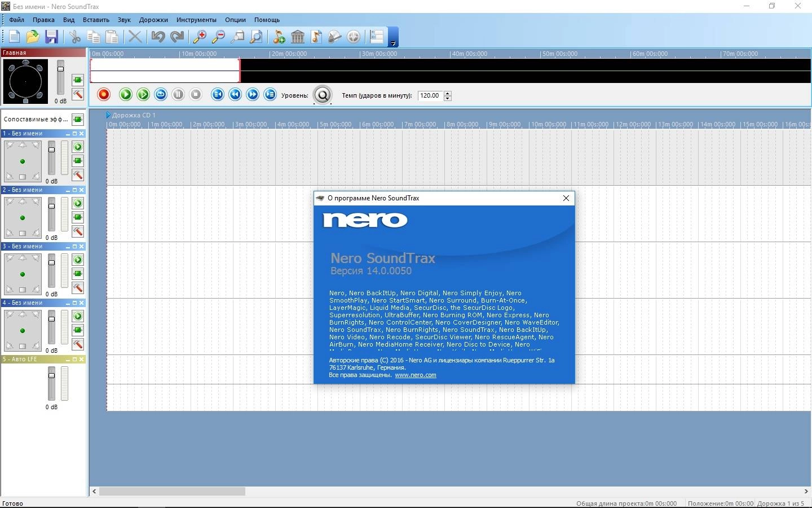This screenshot has height=508, width=812.
Task: Stop playback with the stop button
Action: click(x=196, y=94)
